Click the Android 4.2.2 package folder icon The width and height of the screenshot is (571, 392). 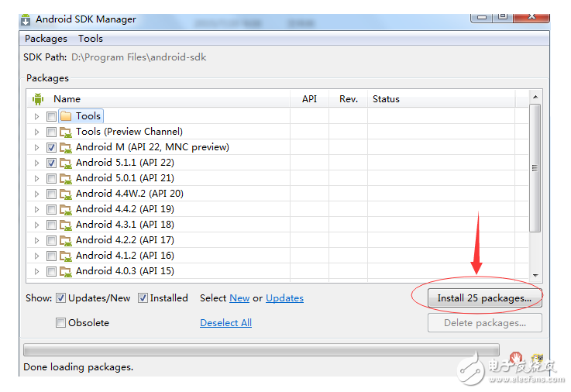pos(66,240)
